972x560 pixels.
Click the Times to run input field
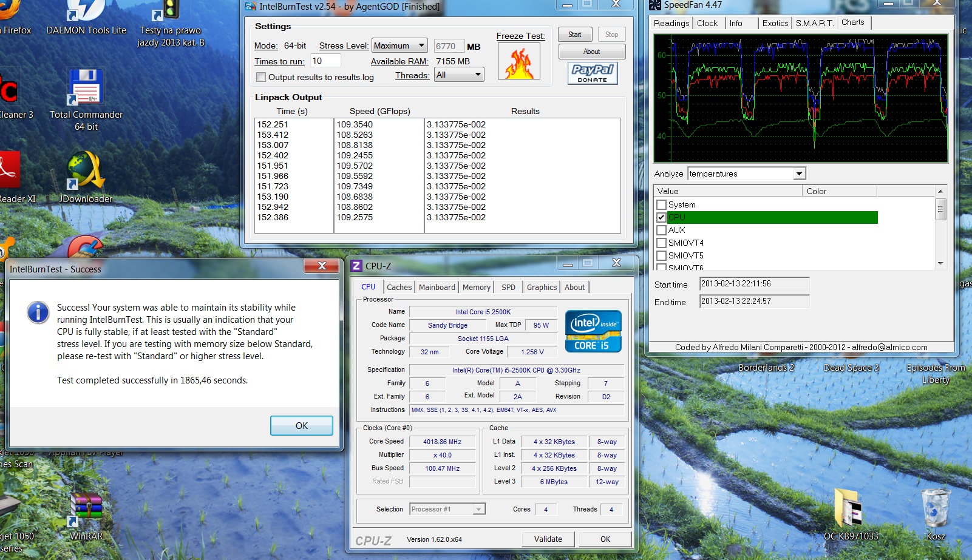tap(325, 61)
